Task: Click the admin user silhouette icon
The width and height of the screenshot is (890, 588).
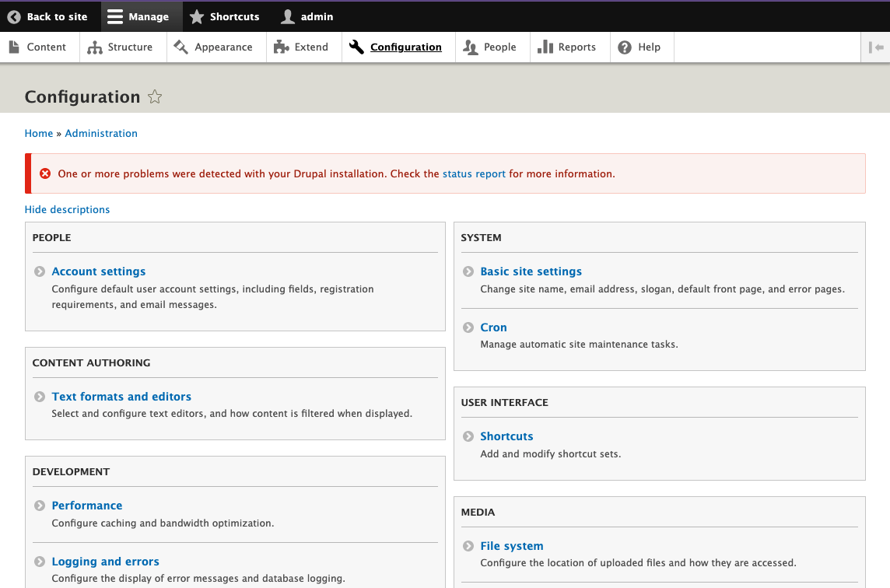Action: [288, 17]
